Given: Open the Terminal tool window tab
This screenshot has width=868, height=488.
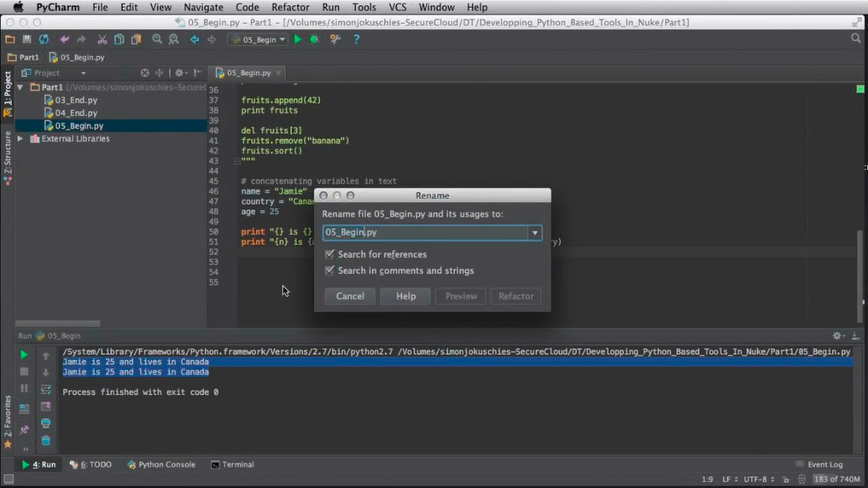Looking at the screenshot, I should click(x=233, y=465).
